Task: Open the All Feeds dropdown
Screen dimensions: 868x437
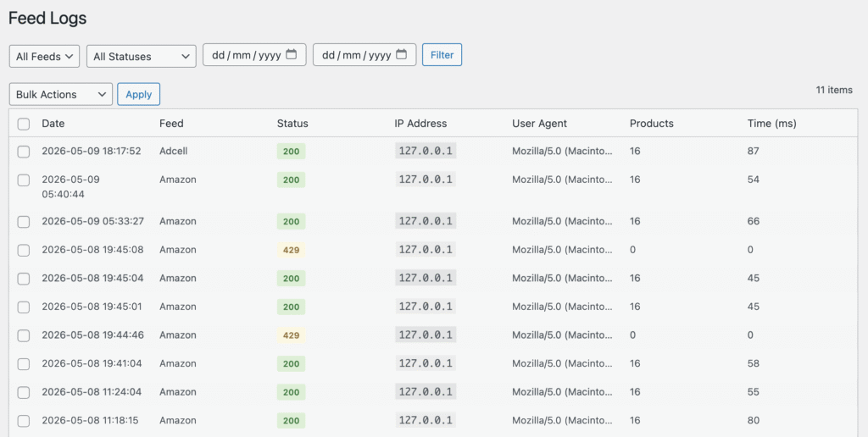Action: [44, 57]
